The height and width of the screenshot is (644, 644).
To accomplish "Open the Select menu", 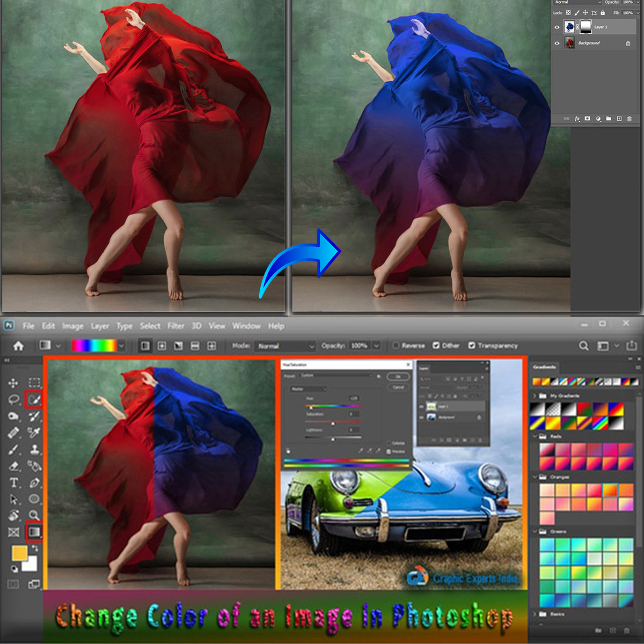I will coord(150,326).
